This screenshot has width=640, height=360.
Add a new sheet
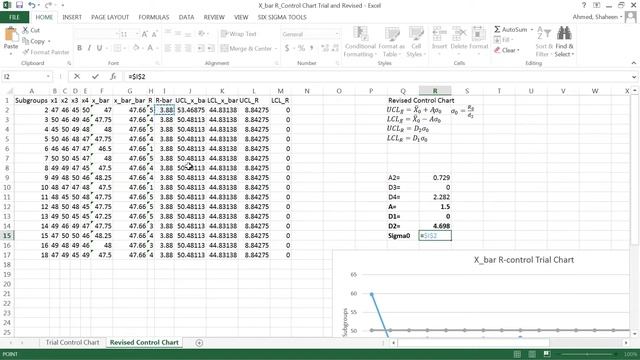(x=199, y=343)
